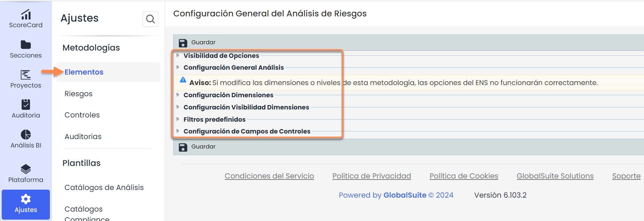Image resolution: width=644 pixels, height=221 pixels.
Task: Select Riesgos in the Metodologías menu
Action: pos(78,93)
